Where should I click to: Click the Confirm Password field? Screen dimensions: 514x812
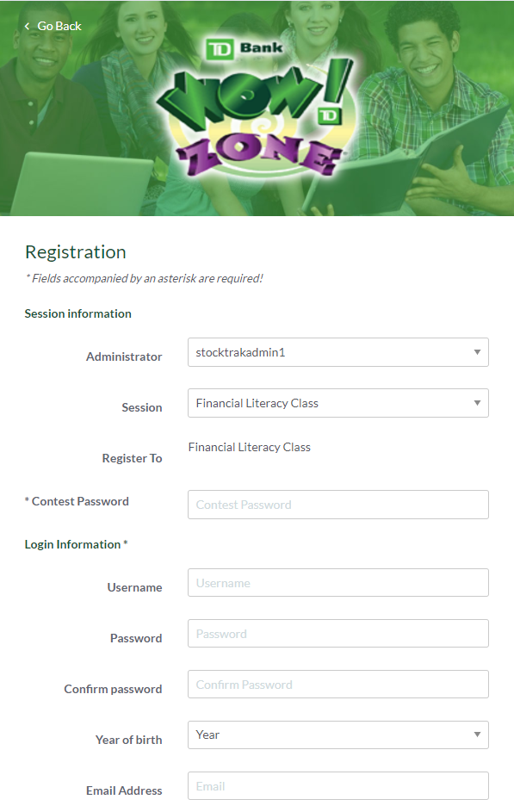pyautogui.click(x=338, y=684)
